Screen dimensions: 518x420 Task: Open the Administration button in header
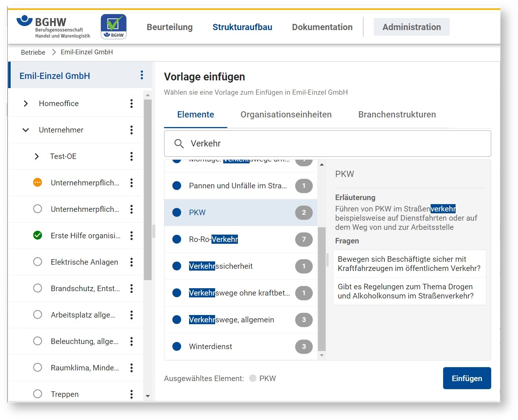click(x=411, y=27)
